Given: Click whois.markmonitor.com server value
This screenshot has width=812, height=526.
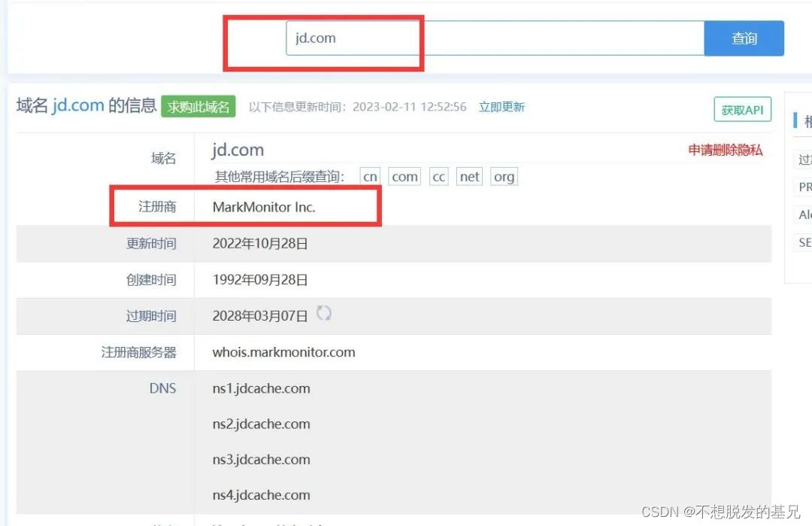Looking at the screenshot, I should click(283, 352).
